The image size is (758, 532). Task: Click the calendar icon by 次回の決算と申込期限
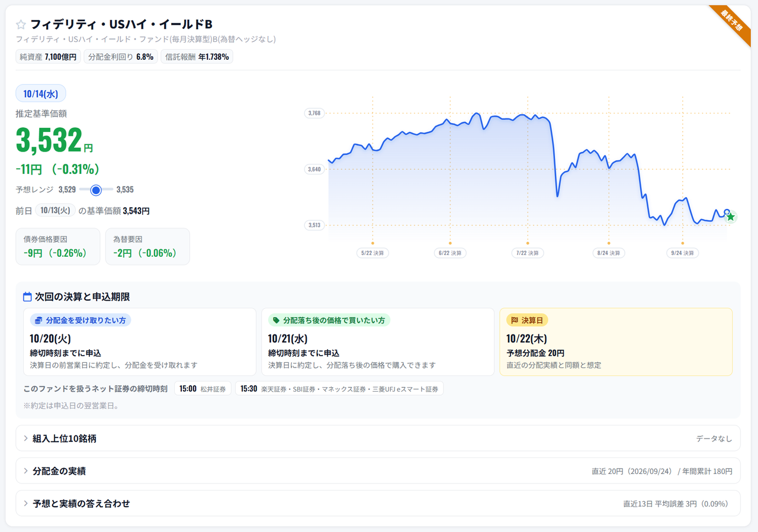coord(27,297)
